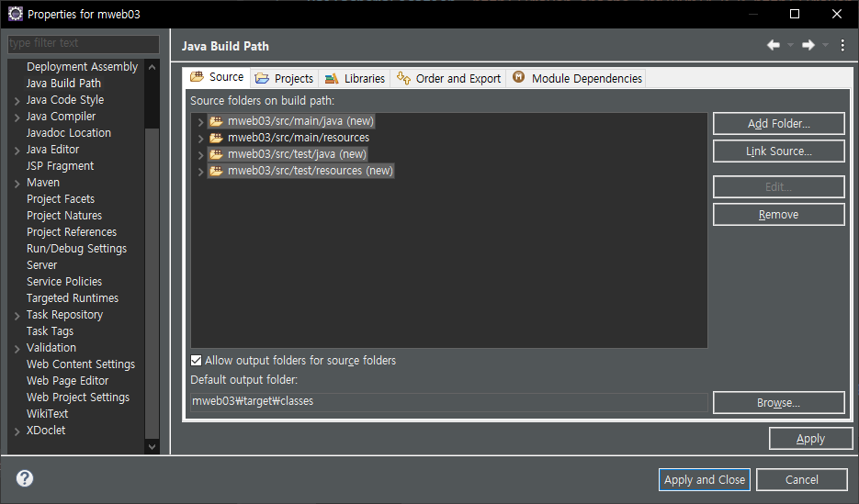This screenshot has height=504, width=859.
Task: Click folder icon of mweb03/src/test/resources
Action: point(217,170)
